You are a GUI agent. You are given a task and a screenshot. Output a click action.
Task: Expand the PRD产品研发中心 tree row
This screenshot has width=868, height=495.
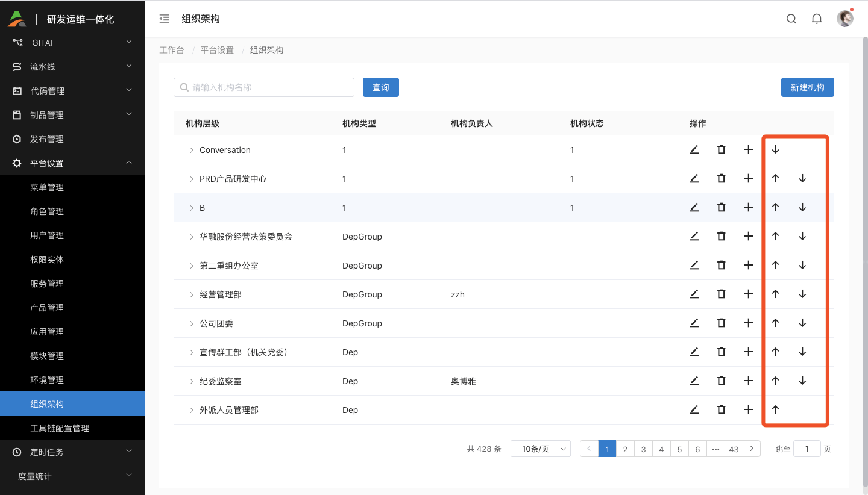click(x=192, y=179)
